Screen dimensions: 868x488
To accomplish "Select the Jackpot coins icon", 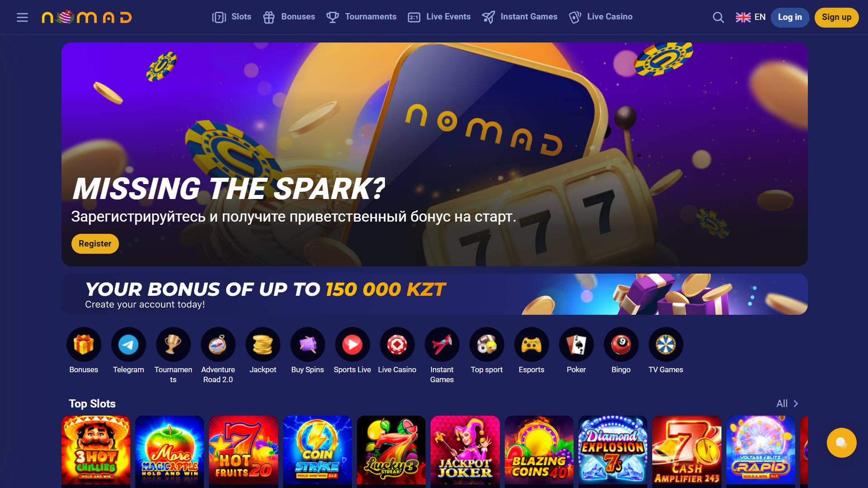I will click(x=263, y=345).
